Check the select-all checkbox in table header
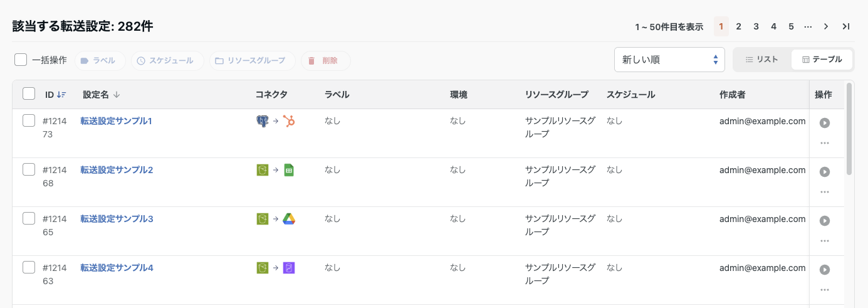 pyautogui.click(x=29, y=93)
